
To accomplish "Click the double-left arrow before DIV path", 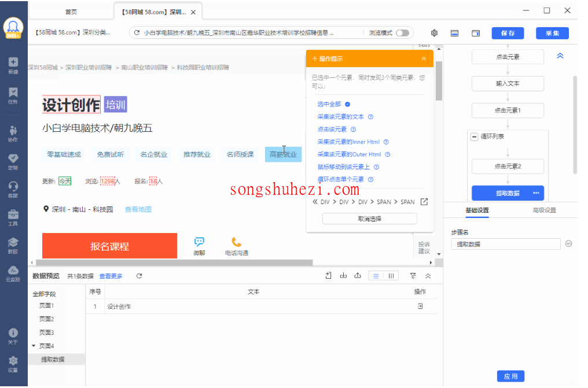I will (315, 202).
